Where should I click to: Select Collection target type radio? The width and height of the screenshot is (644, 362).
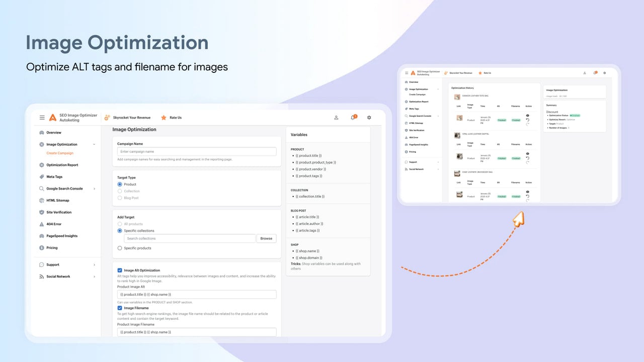(x=120, y=191)
